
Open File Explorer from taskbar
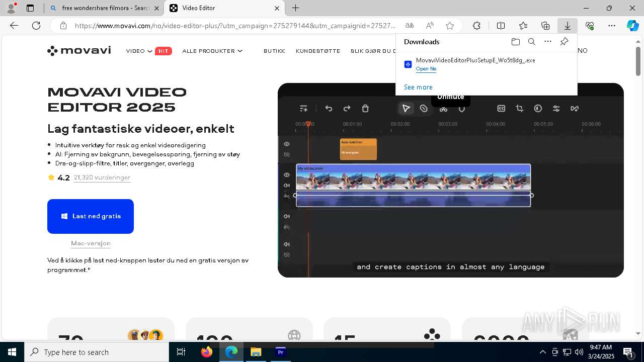[256, 352]
